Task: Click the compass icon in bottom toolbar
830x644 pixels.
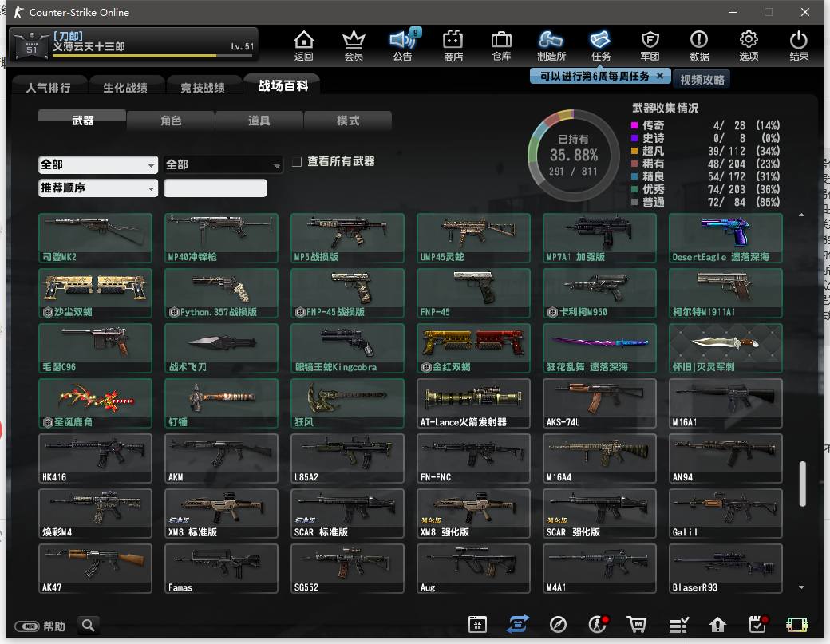Action: pyautogui.click(x=558, y=625)
